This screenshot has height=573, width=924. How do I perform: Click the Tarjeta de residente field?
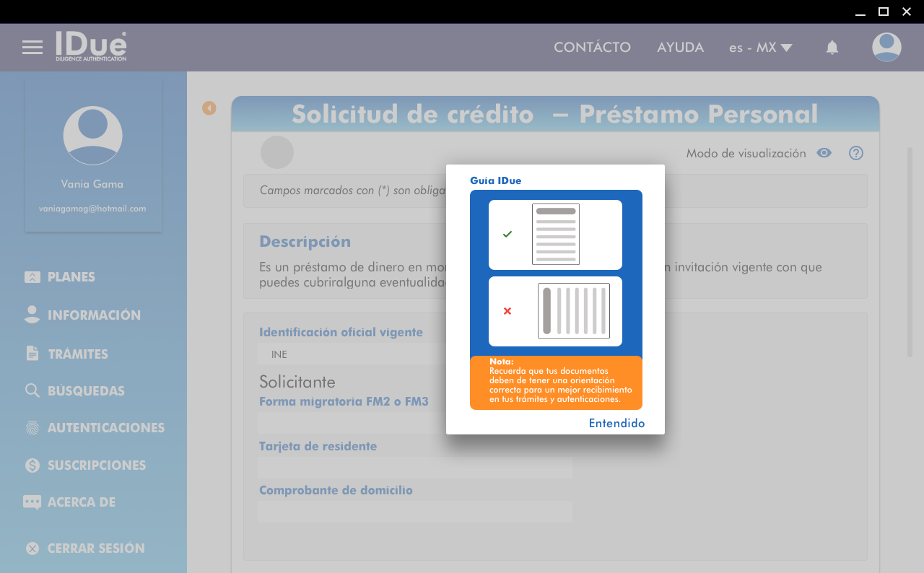point(415,468)
